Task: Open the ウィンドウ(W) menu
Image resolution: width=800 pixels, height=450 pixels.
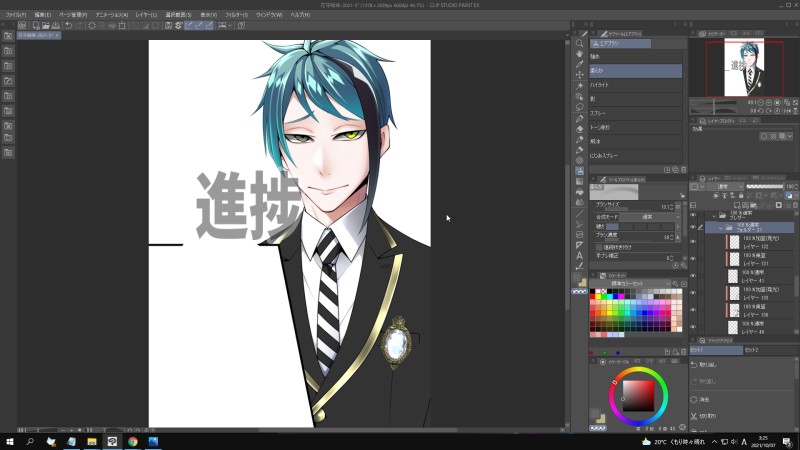Action: pyautogui.click(x=269, y=15)
